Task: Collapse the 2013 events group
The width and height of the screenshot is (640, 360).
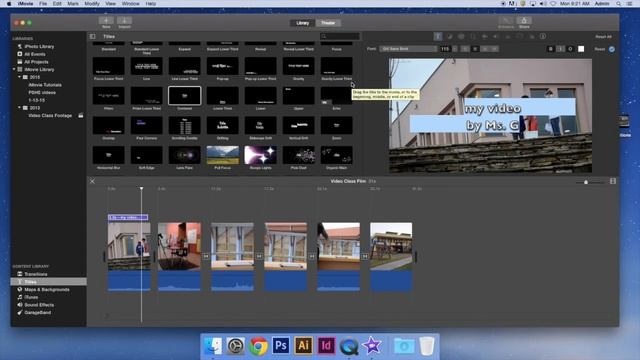Action: (x=19, y=108)
